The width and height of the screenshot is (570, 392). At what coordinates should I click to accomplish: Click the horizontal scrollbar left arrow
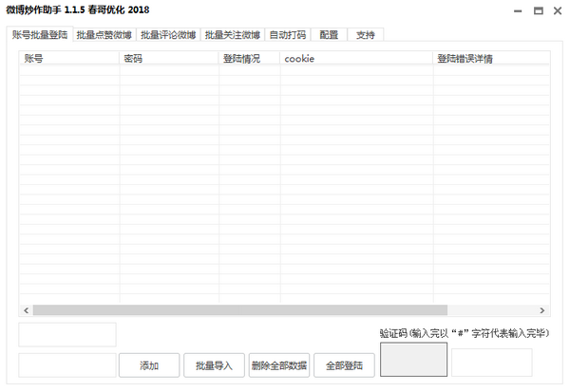tap(27, 310)
